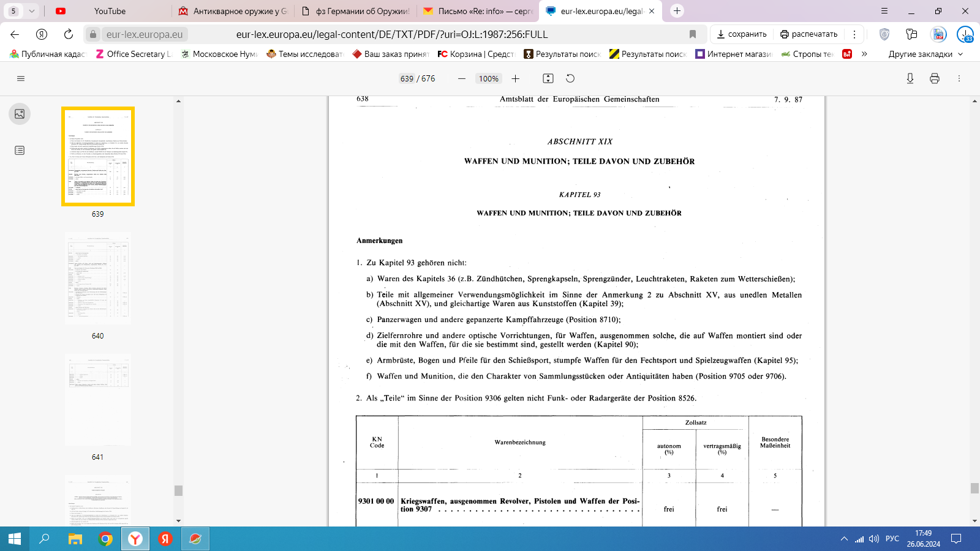Show hidden bookmarks chevron

pos(864,54)
